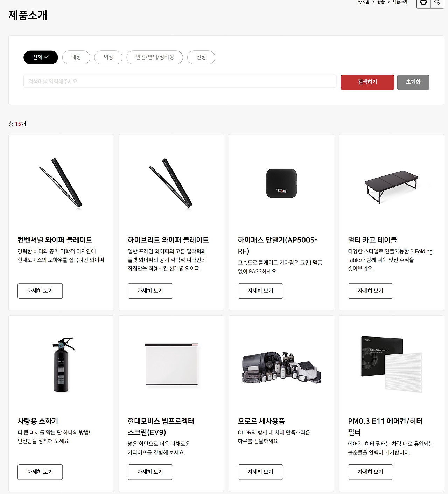Click the PM0.3 E11 에어컨/히터 필터 image
The width and height of the screenshot is (448, 494).
tap(392, 364)
